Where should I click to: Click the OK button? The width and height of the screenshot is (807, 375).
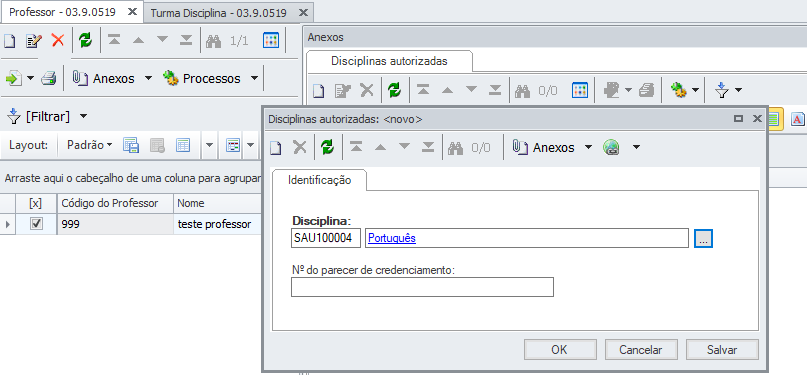[x=560, y=350]
